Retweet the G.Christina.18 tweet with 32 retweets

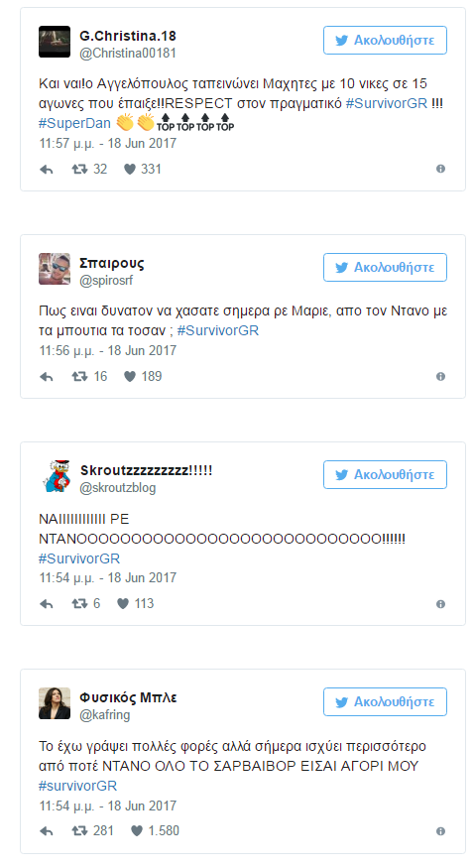click(79, 170)
